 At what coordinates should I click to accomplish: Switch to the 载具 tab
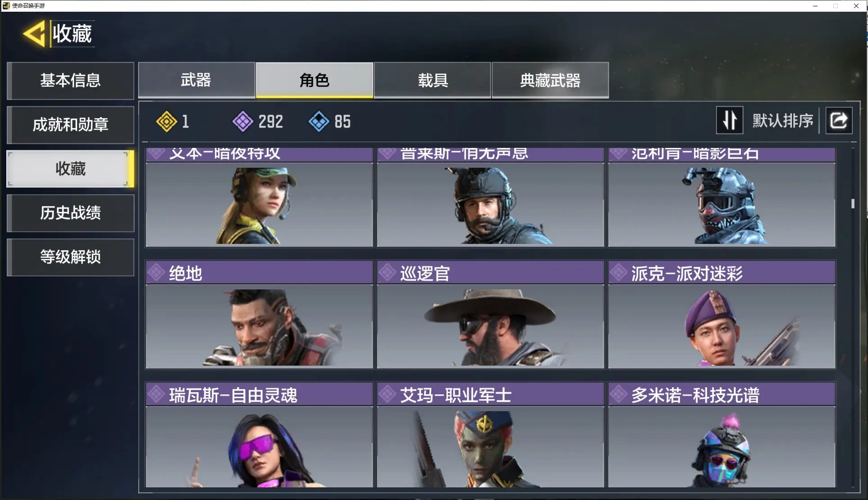point(432,80)
